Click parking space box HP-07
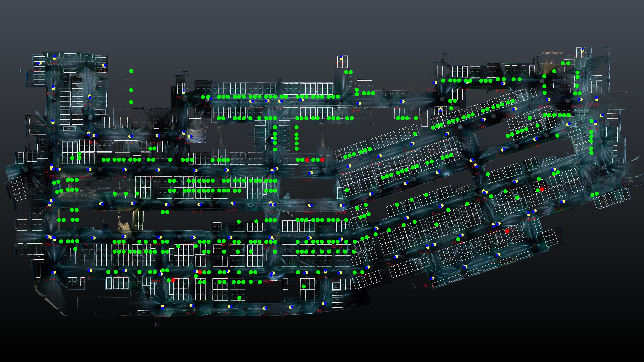The height and width of the screenshot is (362, 644). [291, 300]
